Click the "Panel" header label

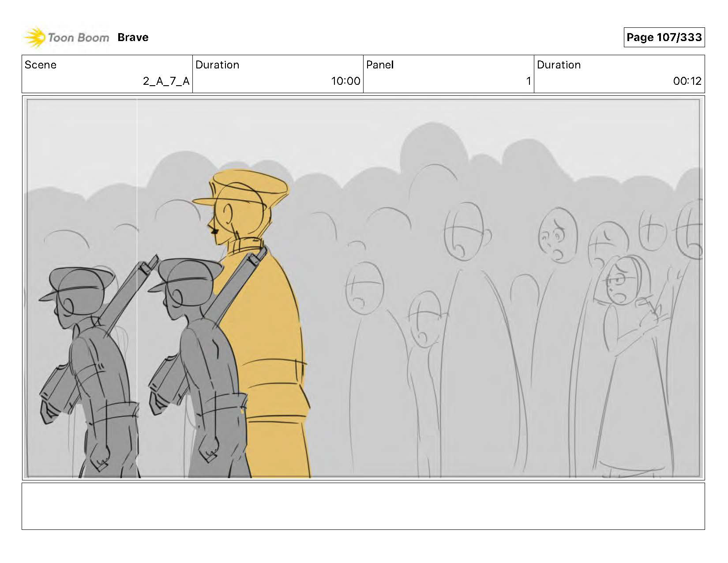[x=380, y=65]
